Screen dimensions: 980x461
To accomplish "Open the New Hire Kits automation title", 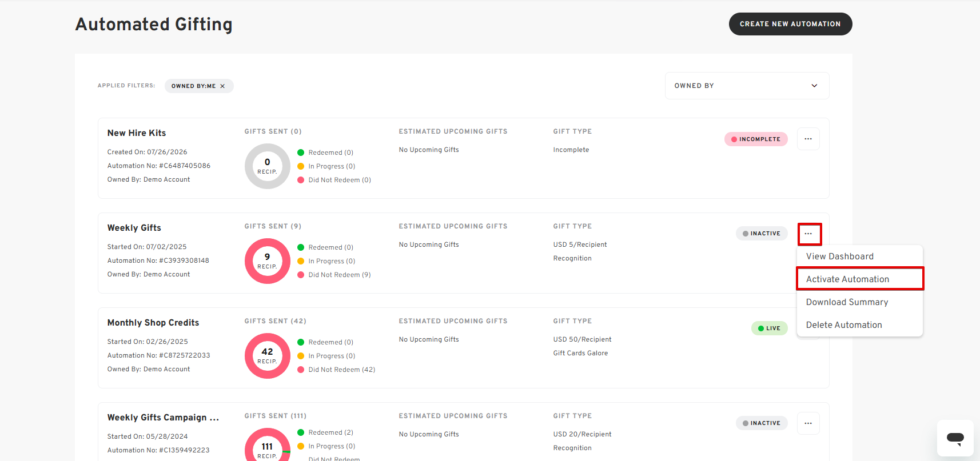I will click(x=137, y=133).
